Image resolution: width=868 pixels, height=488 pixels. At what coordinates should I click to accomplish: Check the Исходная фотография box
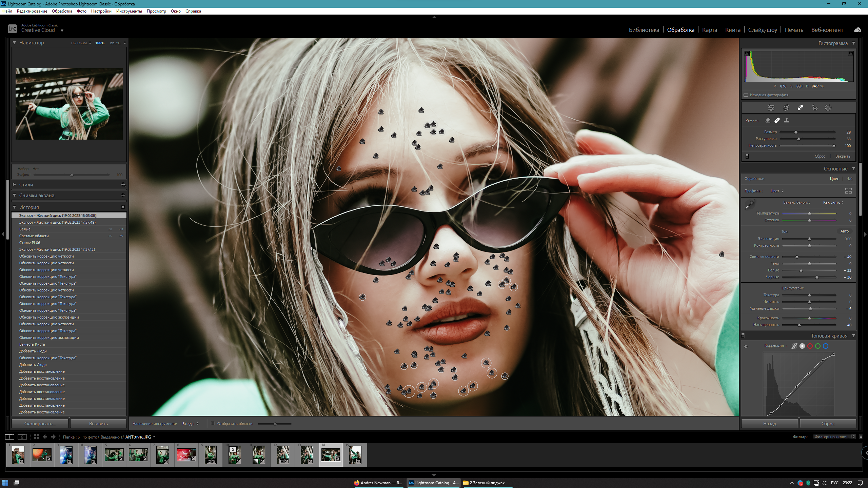point(746,95)
